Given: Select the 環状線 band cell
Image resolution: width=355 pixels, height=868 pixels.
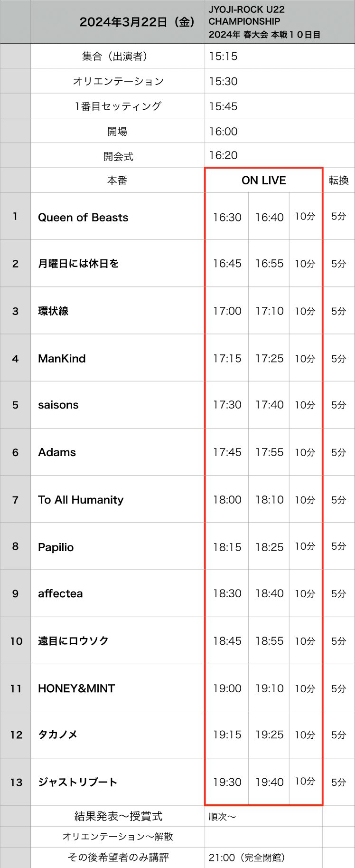Looking at the screenshot, I should [118, 311].
